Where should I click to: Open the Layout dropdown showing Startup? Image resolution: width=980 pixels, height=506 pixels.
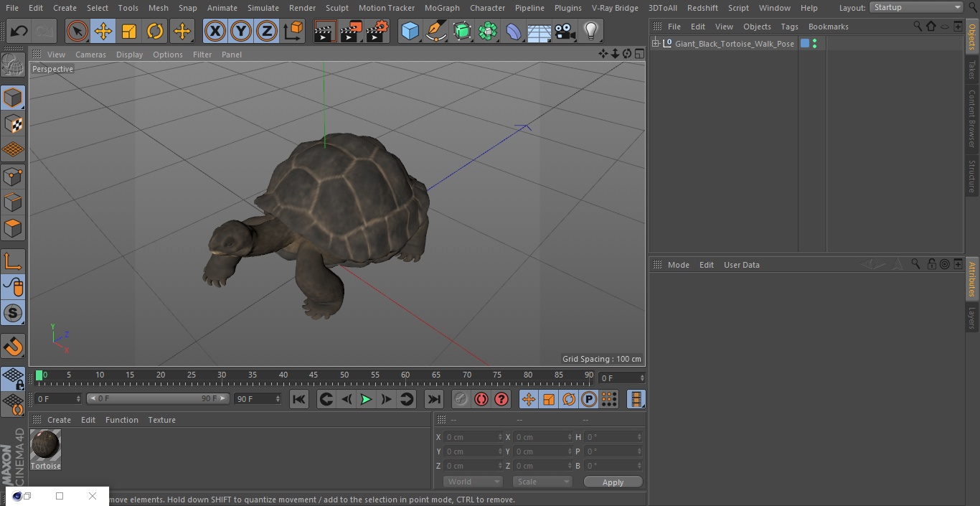pos(916,7)
